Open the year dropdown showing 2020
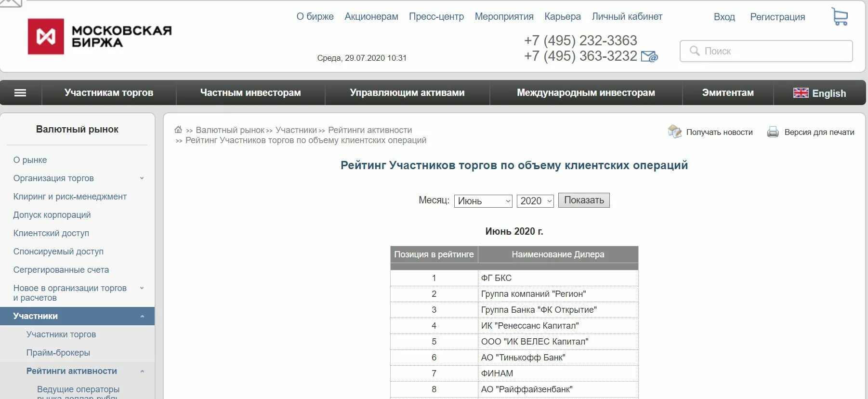This screenshot has width=868, height=399. point(535,201)
